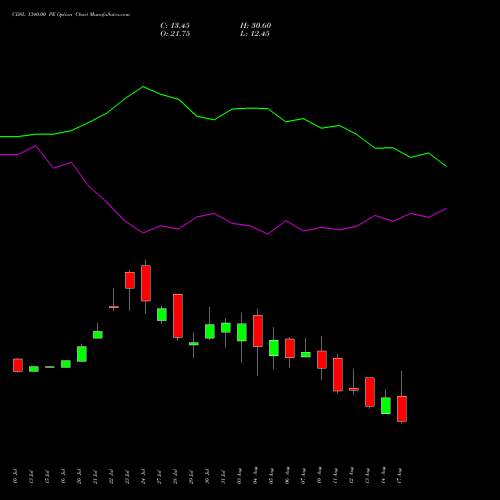
Task: Click the purple indicator line at its lowest trough
Action: [267, 234]
